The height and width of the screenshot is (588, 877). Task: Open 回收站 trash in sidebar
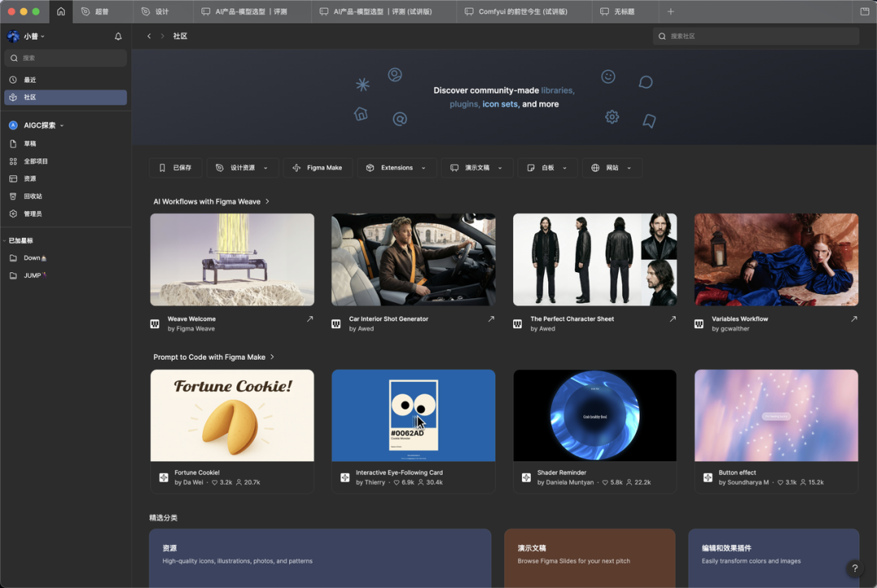point(32,197)
